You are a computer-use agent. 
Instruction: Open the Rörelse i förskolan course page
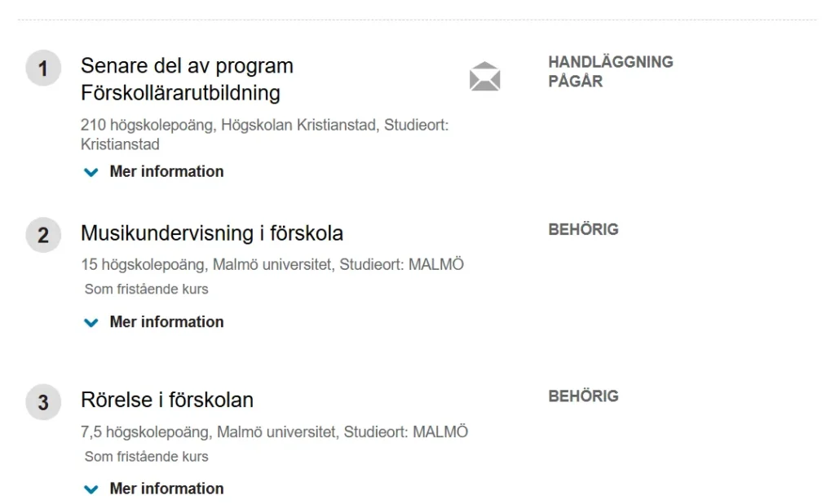[167, 400]
